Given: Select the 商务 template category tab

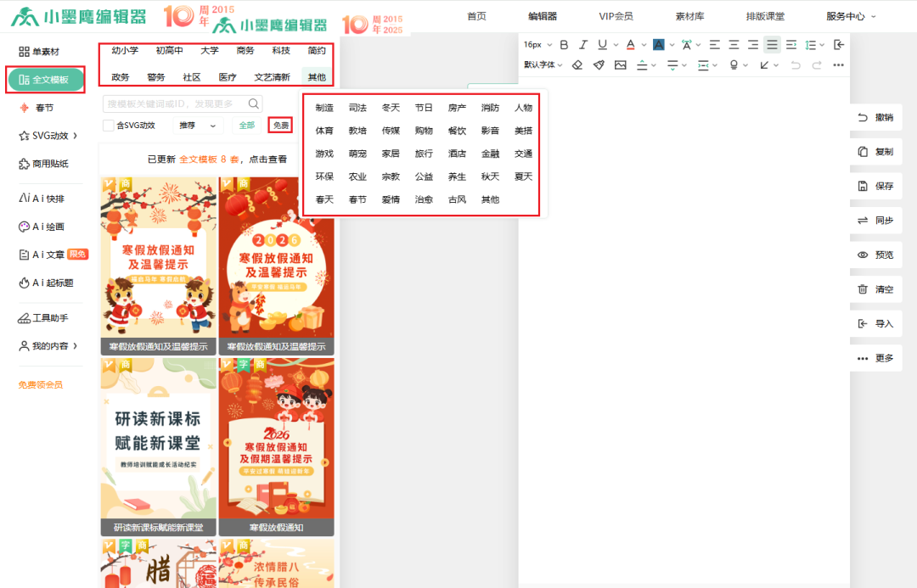Looking at the screenshot, I should 245,51.
